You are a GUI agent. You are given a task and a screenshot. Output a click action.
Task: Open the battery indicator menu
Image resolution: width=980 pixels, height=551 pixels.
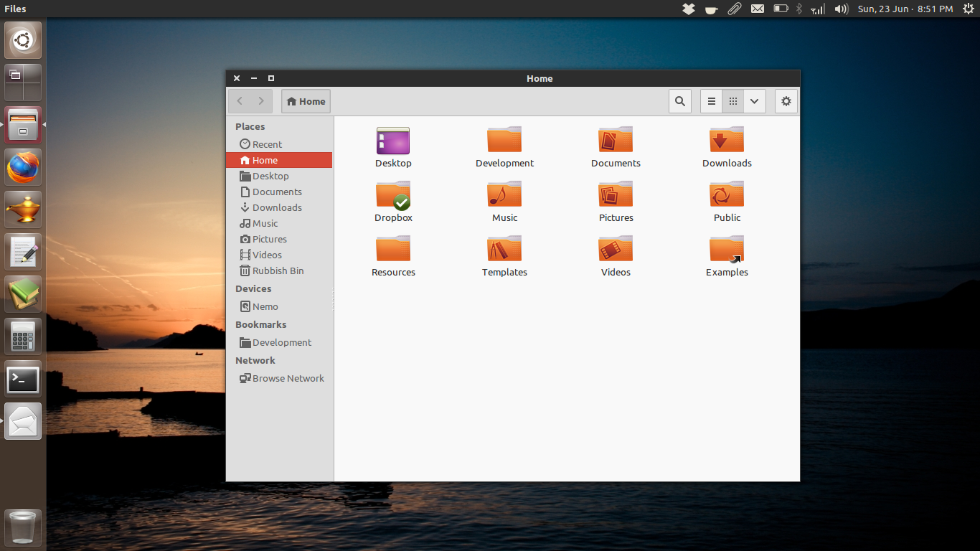[x=781, y=9]
